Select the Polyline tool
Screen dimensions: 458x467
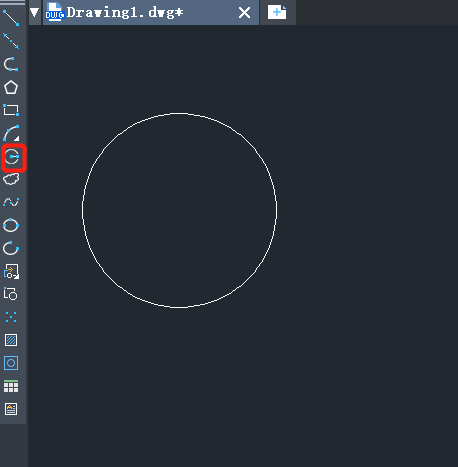11,64
